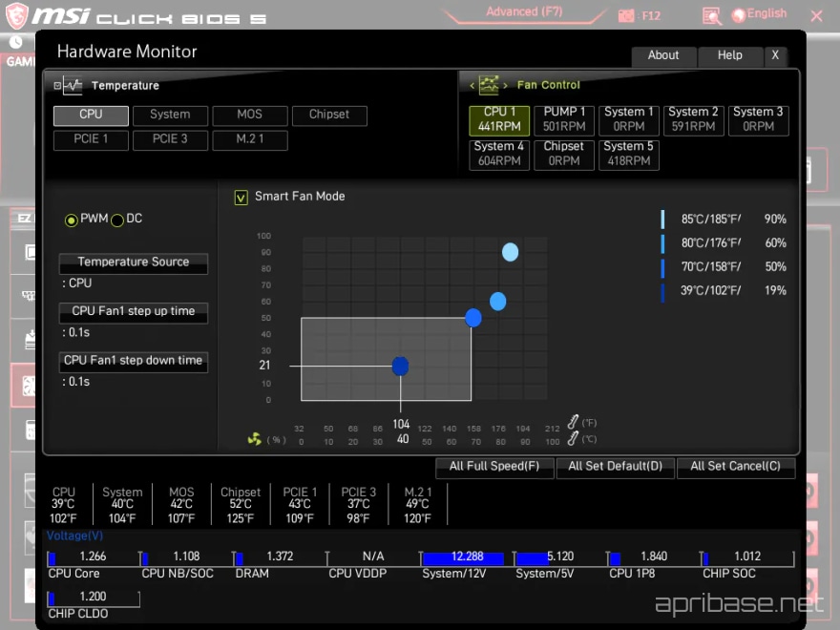Open the Help button

(x=729, y=55)
